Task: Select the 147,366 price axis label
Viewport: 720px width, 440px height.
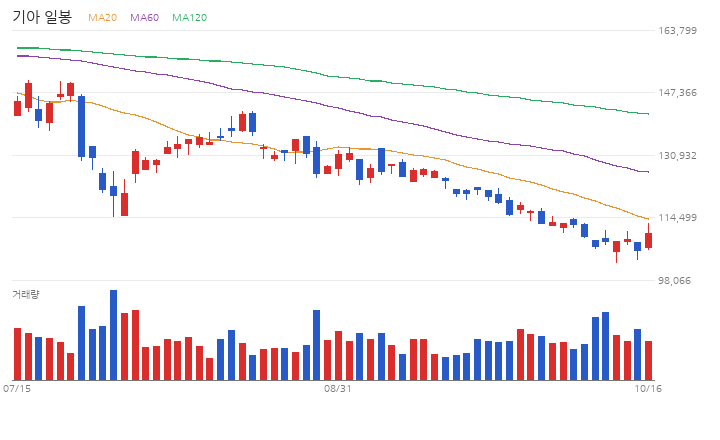Action: pos(677,93)
